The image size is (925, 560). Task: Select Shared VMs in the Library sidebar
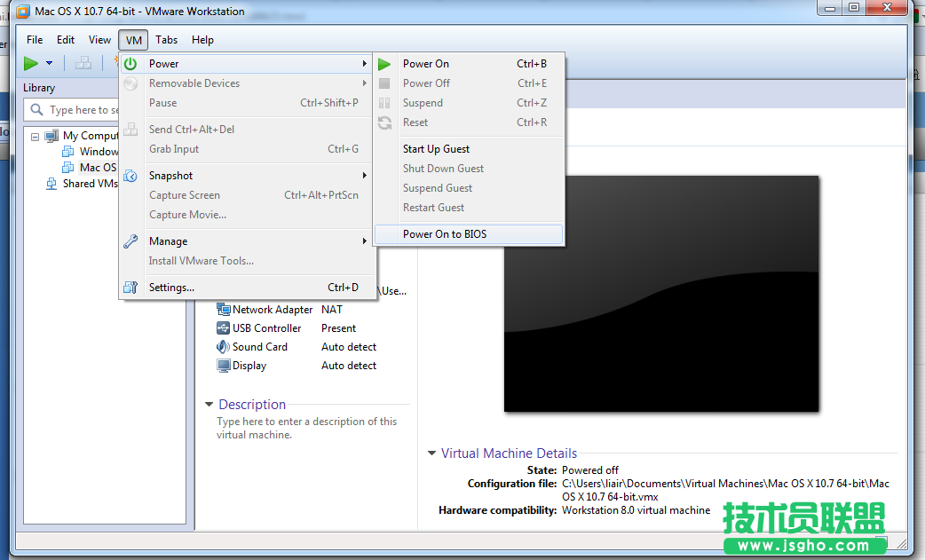(x=91, y=183)
